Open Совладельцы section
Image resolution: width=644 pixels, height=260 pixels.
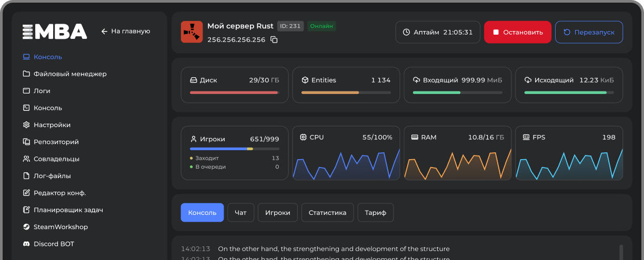(56, 159)
